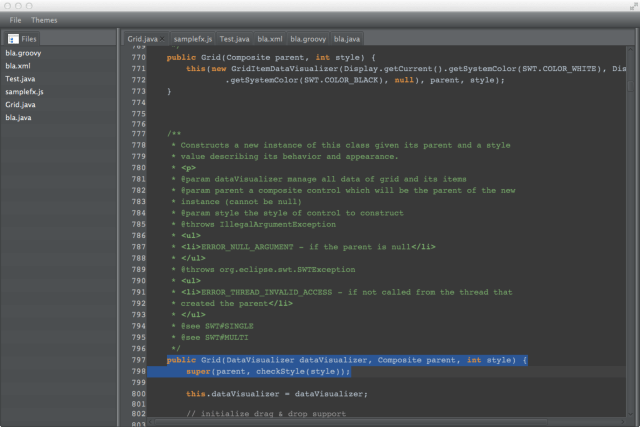The height and width of the screenshot is (427, 640).
Task: Click 'this.dataVisualizer' on line 800
Action: coord(233,394)
